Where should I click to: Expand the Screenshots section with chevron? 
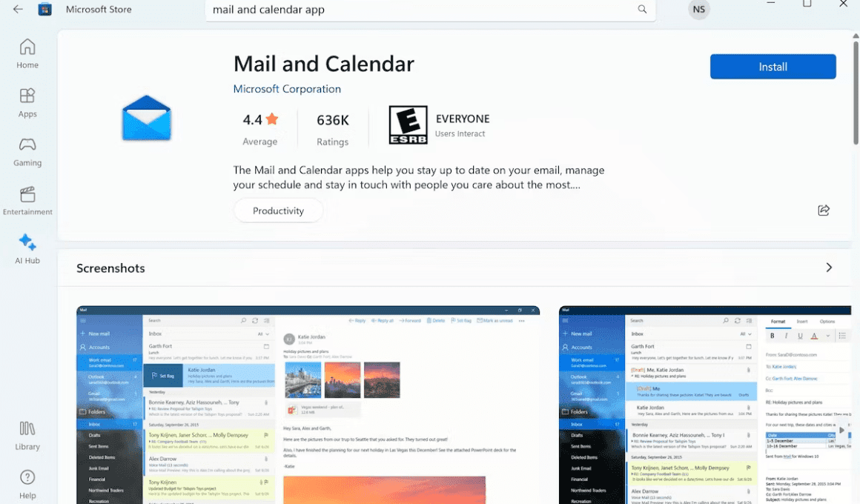[829, 268]
